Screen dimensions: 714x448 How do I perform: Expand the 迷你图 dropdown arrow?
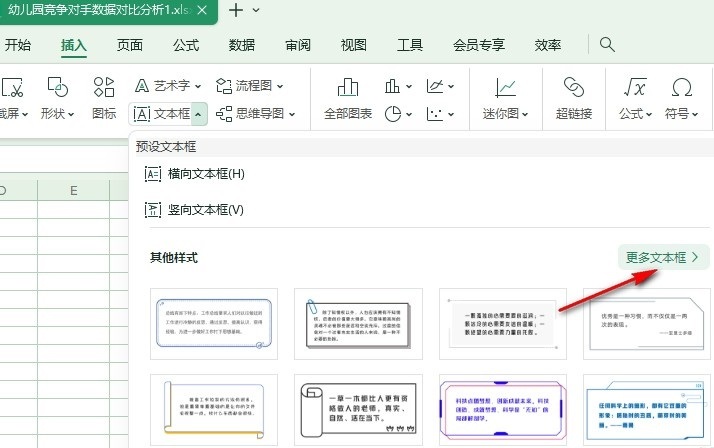click(525, 114)
